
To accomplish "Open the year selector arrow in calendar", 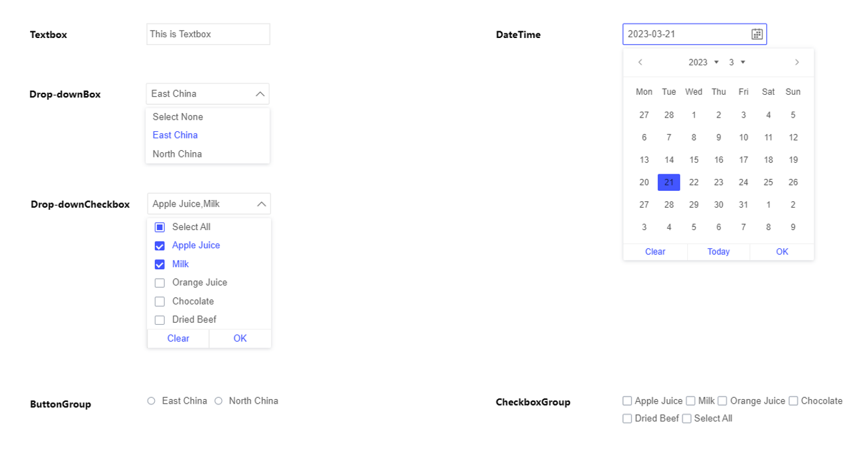I will (716, 62).
